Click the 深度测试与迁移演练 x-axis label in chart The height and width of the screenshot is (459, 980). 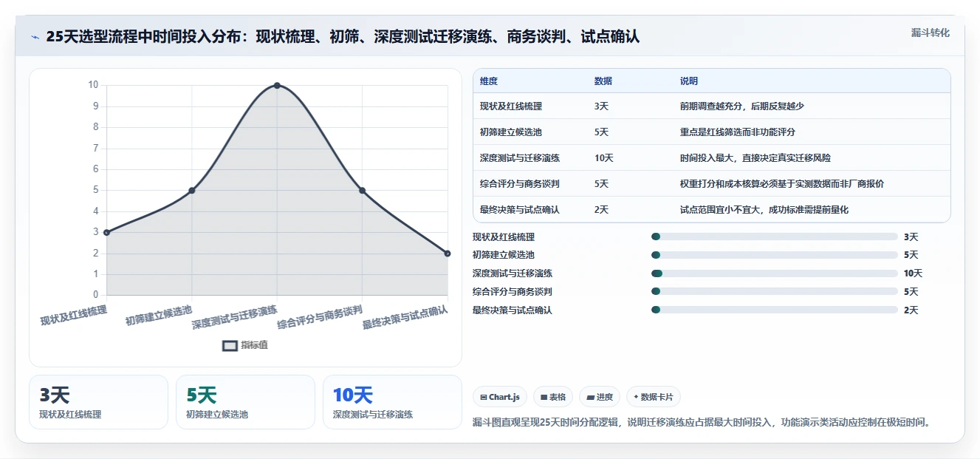click(235, 316)
